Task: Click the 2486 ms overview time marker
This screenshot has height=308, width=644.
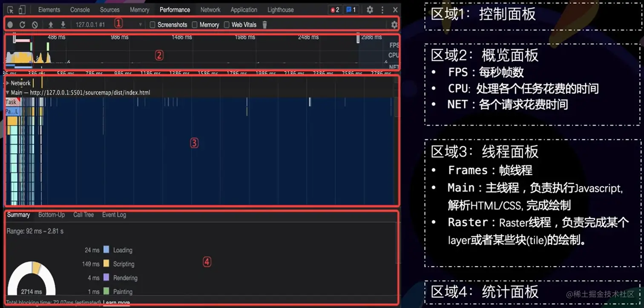Action: 308,37
